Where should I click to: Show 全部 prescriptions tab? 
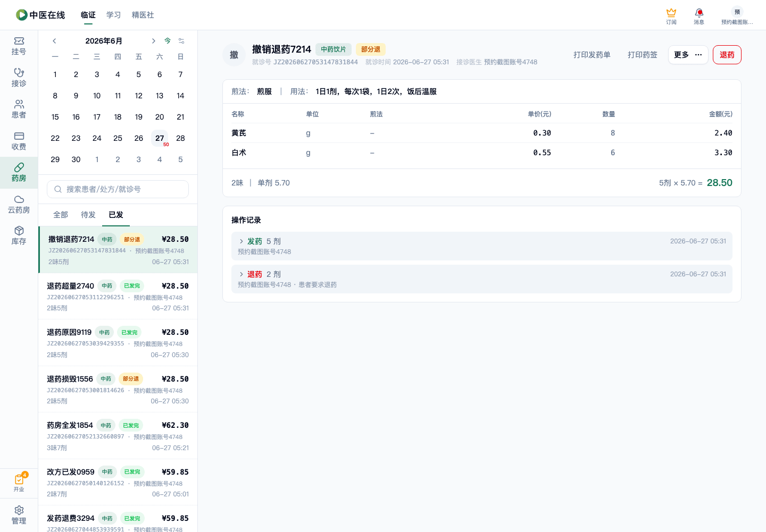(61, 215)
